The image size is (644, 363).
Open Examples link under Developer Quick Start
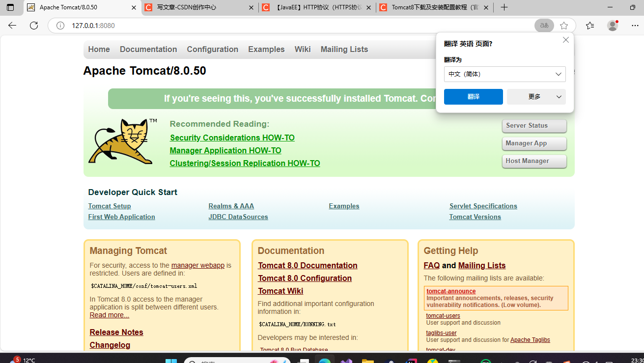[344, 206]
